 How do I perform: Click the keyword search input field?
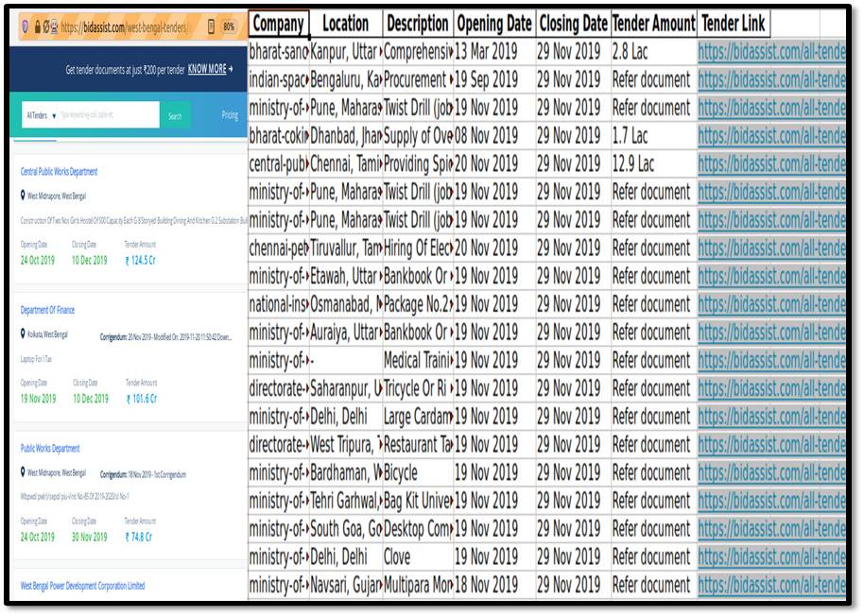[x=109, y=115]
